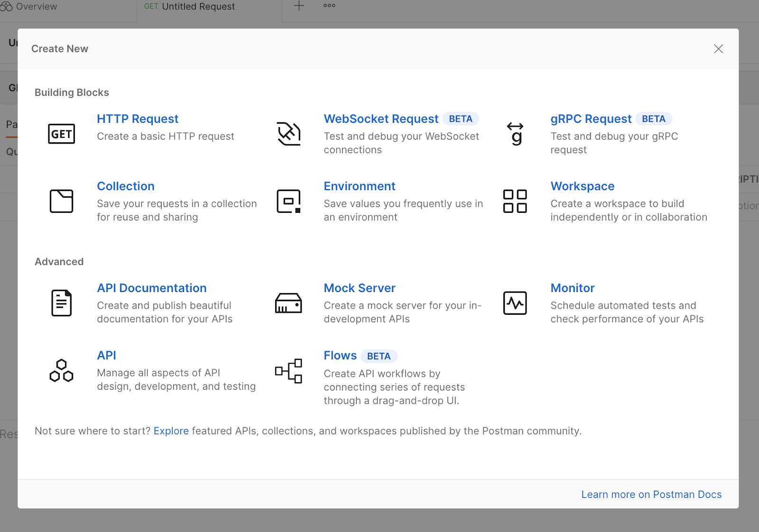Open the tab options ellipsis menu
Screen dimensions: 759x532
[x=329, y=6]
